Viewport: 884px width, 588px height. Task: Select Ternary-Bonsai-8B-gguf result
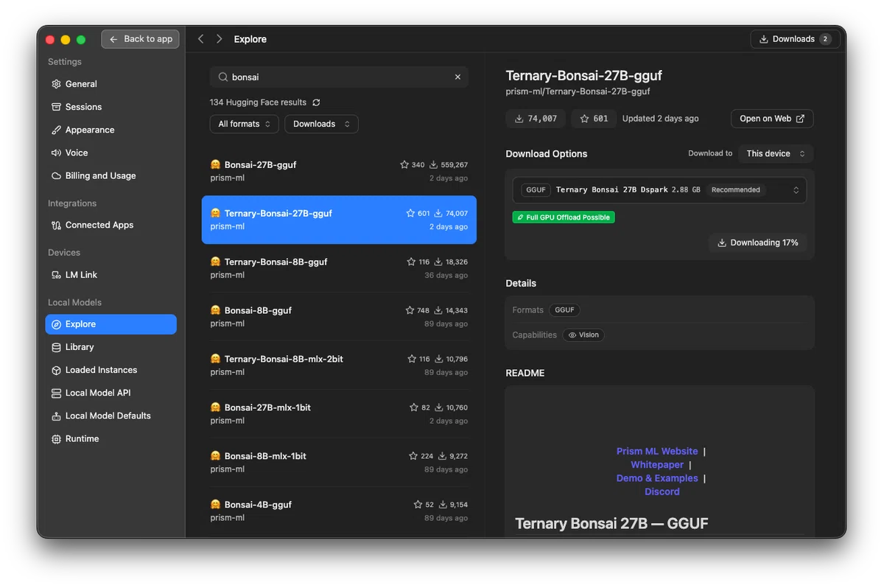point(339,268)
